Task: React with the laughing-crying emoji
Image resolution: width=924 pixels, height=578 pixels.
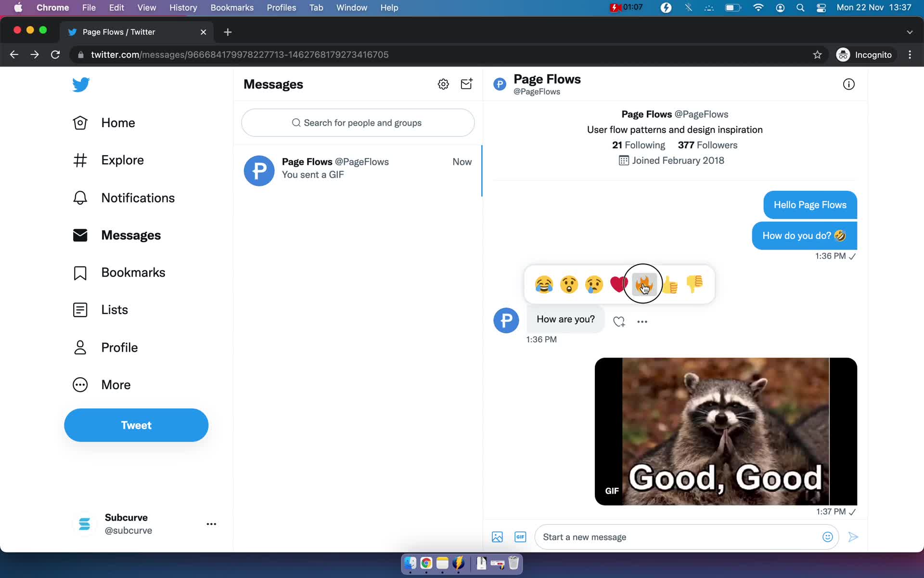Action: [x=544, y=284]
